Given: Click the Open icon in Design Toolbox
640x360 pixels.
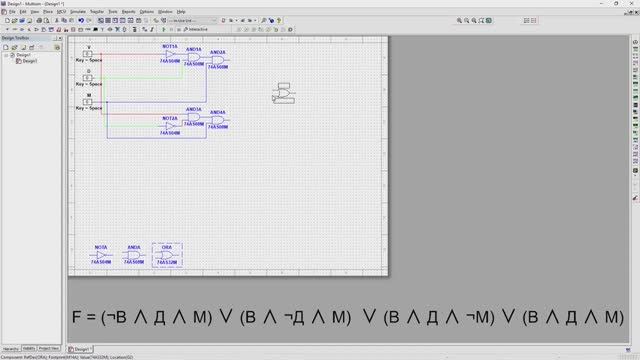Looking at the screenshot, I should [x=14, y=47].
